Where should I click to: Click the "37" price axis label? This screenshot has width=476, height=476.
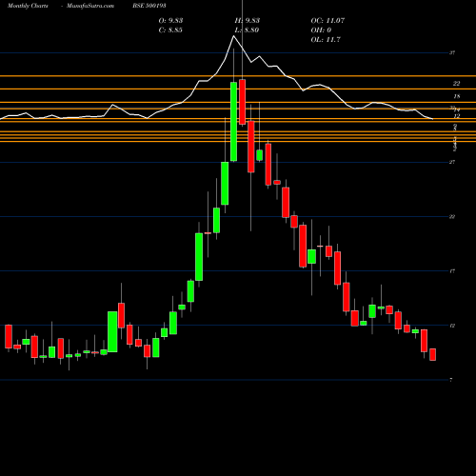point(452,52)
